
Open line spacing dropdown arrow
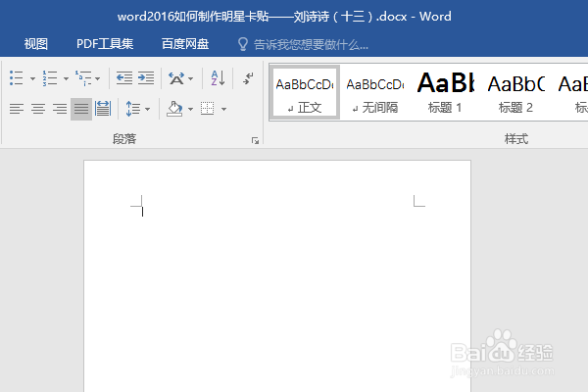pyautogui.click(x=147, y=109)
